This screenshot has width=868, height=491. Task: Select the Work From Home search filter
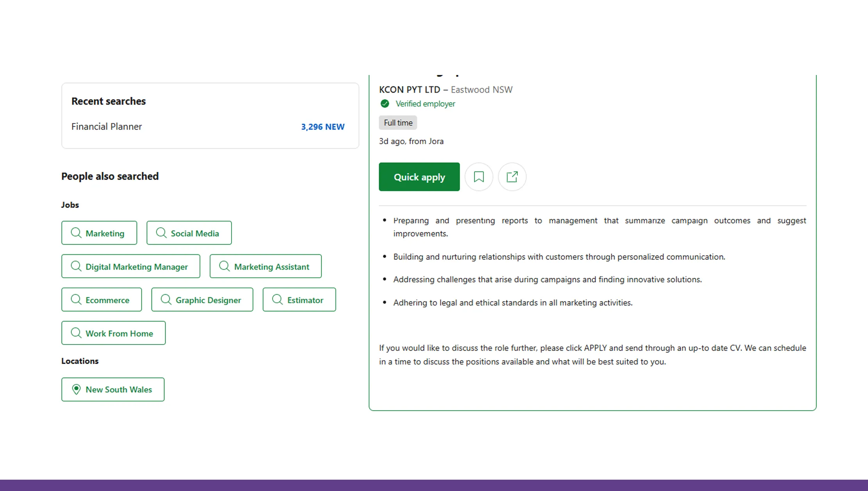pyautogui.click(x=113, y=333)
